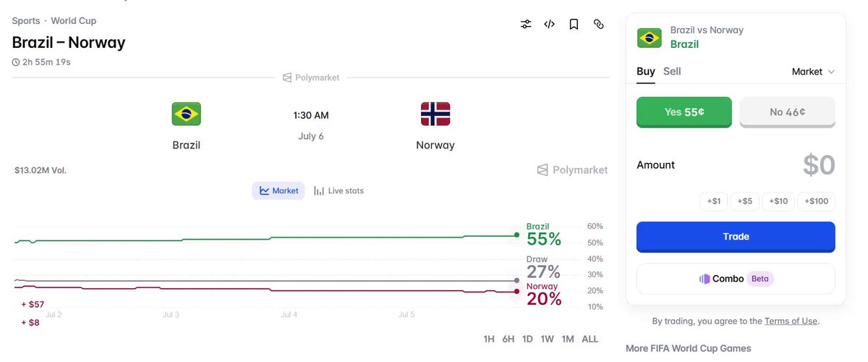Click the blue Trade button
This screenshot has height=362, width=868.
[x=736, y=237]
